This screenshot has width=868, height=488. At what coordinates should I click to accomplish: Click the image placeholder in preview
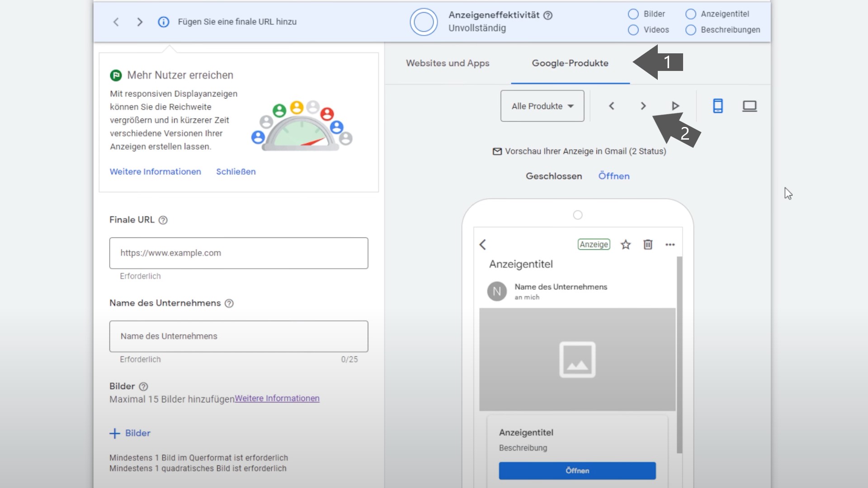[577, 360]
